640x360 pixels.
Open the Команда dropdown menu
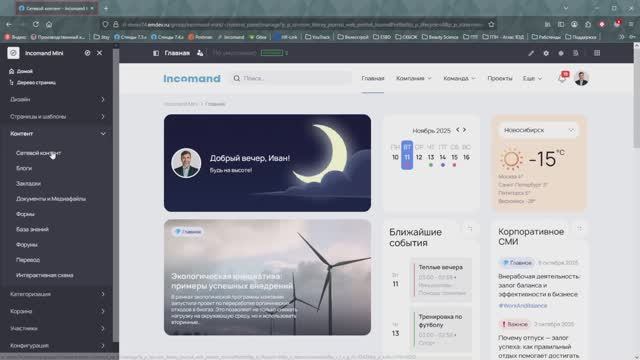[459, 78]
